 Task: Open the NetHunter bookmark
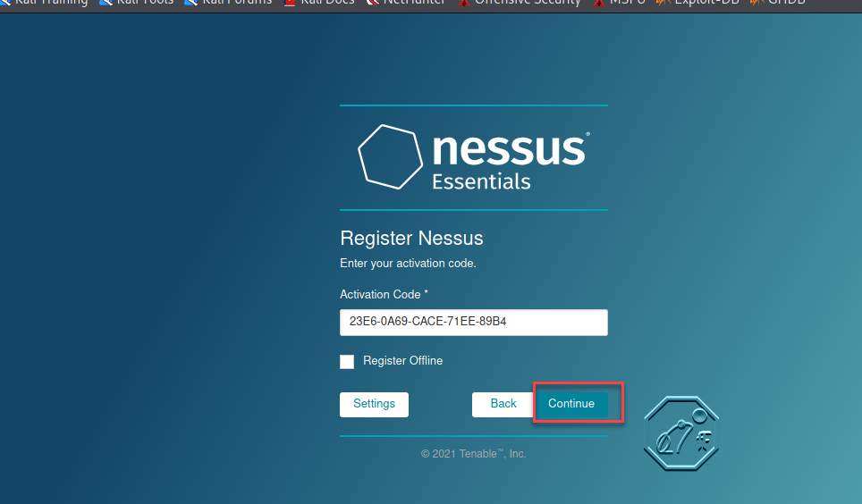(x=406, y=3)
